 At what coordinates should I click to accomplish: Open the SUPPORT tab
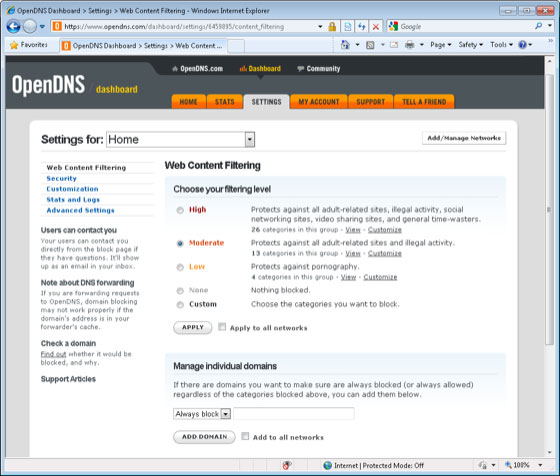371,102
